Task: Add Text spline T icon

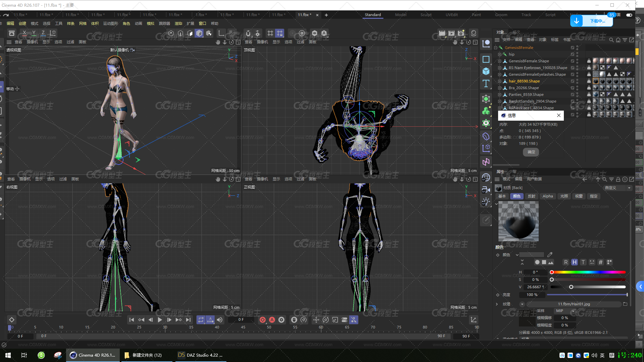Action: pos(486,83)
